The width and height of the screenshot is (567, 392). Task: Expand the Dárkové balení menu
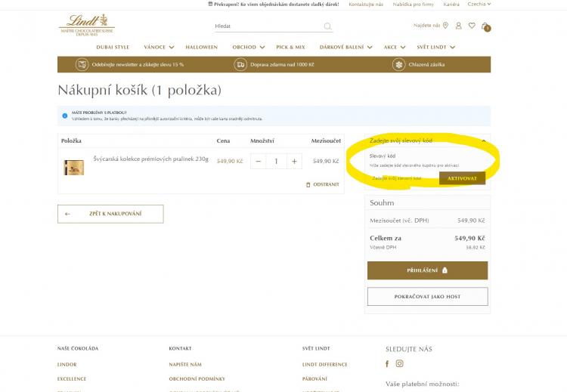pyautogui.click(x=345, y=48)
